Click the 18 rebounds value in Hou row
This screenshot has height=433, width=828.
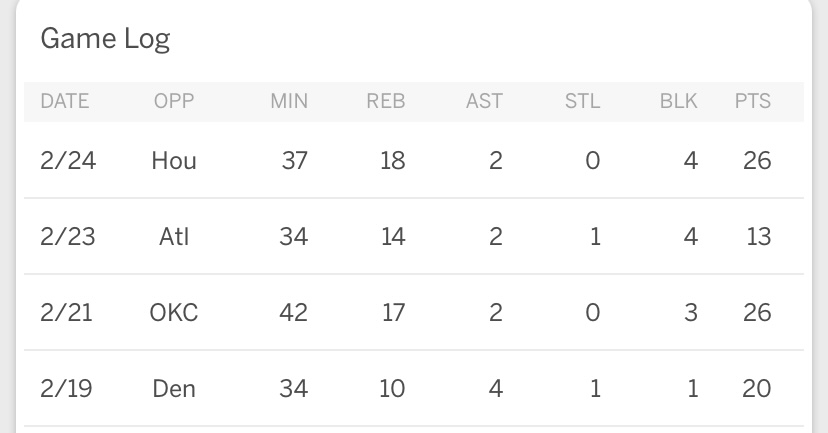click(392, 160)
